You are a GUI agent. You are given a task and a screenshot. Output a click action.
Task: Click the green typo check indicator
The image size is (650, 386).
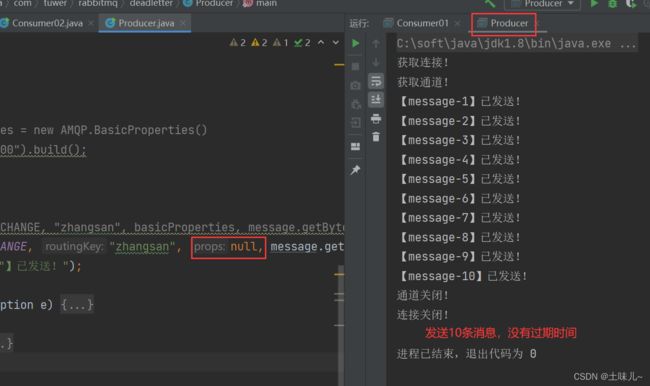[x=302, y=43]
